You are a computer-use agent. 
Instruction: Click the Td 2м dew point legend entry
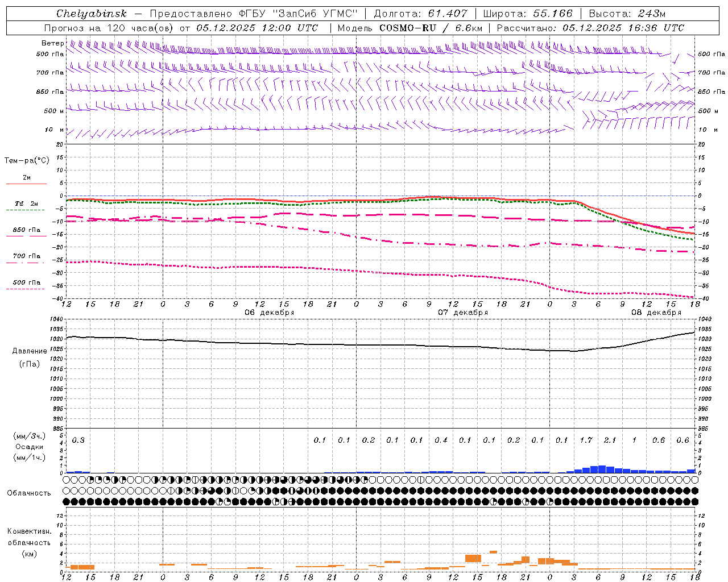[x=26, y=203]
